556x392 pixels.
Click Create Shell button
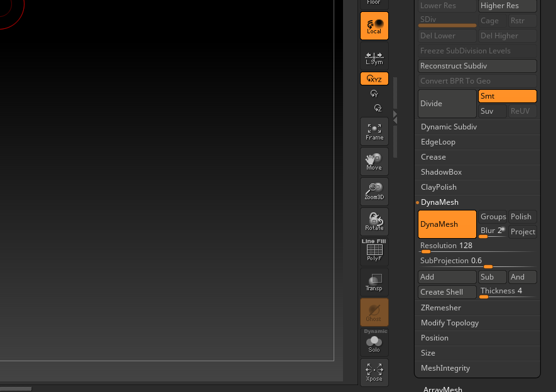coord(447,292)
